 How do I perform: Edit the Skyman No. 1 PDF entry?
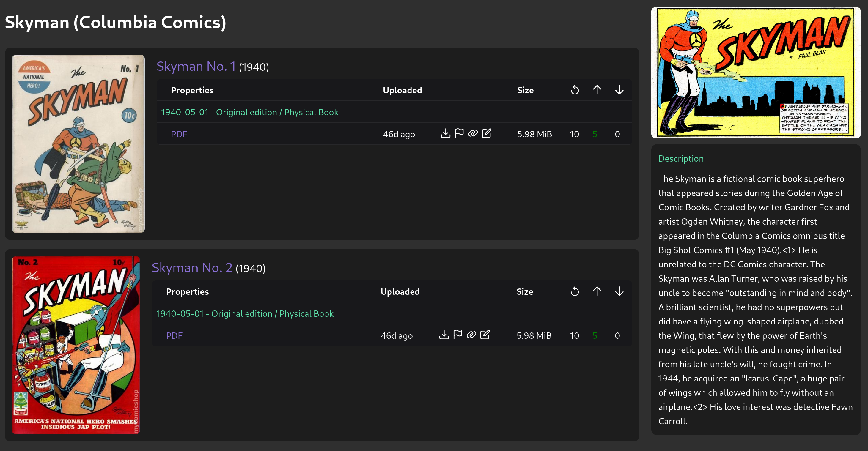point(487,133)
